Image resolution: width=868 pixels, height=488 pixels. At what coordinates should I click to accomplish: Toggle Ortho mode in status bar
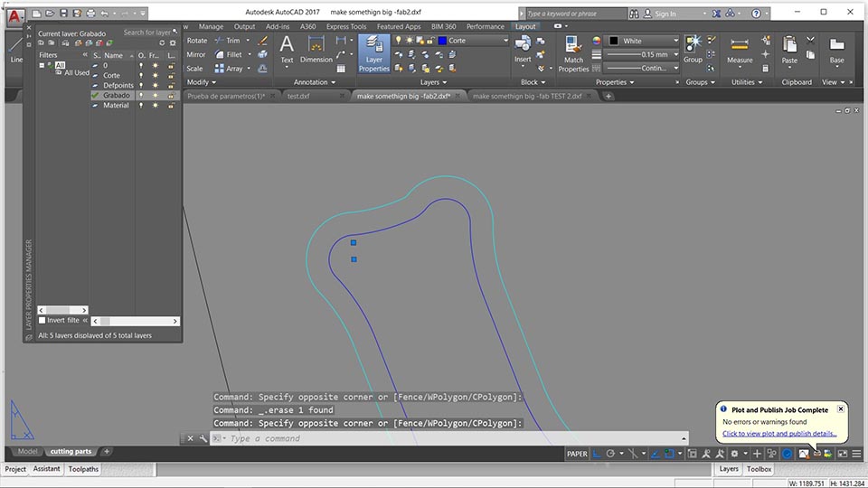point(597,454)
